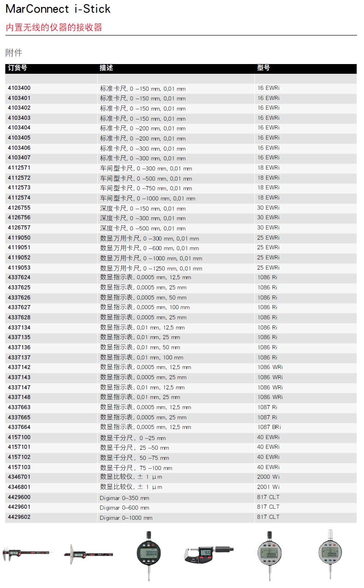Click the MarConnect i-Stick title
364x588 pixels.
(58, 9)
